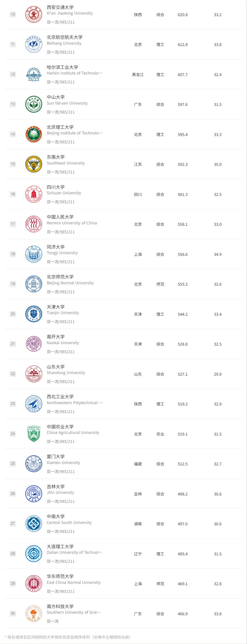Click China Agricultural University green shield logo

tap(34, 434)
